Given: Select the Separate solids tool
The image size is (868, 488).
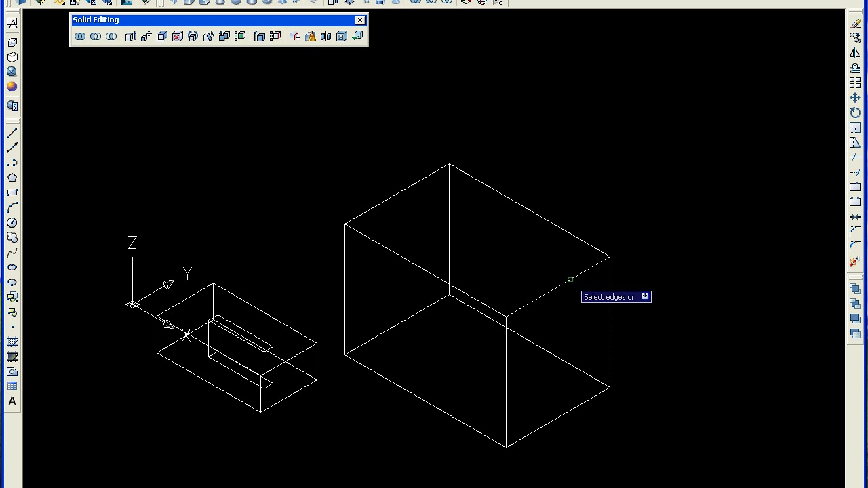Looking at the screenshot, I should [x=326, y=37].
